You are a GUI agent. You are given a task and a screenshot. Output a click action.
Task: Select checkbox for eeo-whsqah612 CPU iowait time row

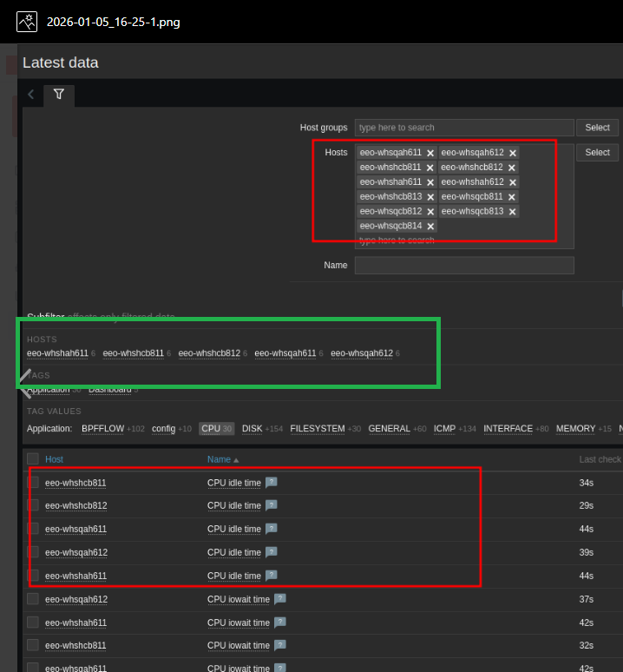33,599
